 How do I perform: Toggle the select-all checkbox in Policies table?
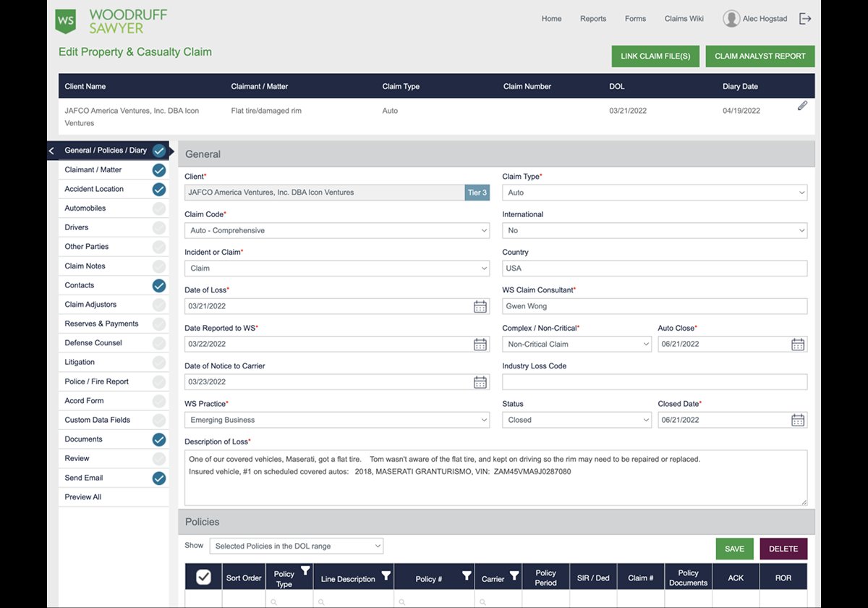[203, 577]
